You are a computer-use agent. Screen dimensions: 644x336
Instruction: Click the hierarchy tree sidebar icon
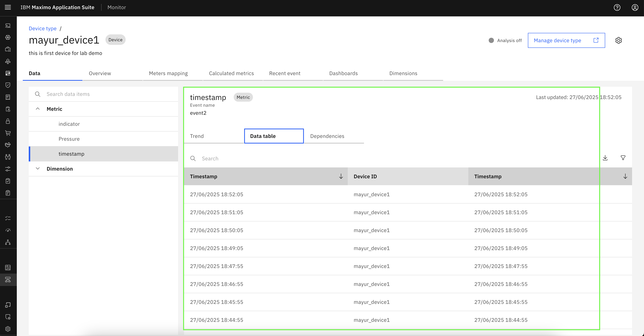[8, 242]
